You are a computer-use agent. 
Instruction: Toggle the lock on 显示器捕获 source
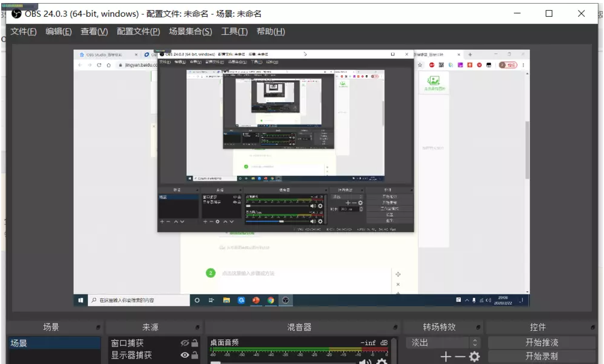pos(195,356)
